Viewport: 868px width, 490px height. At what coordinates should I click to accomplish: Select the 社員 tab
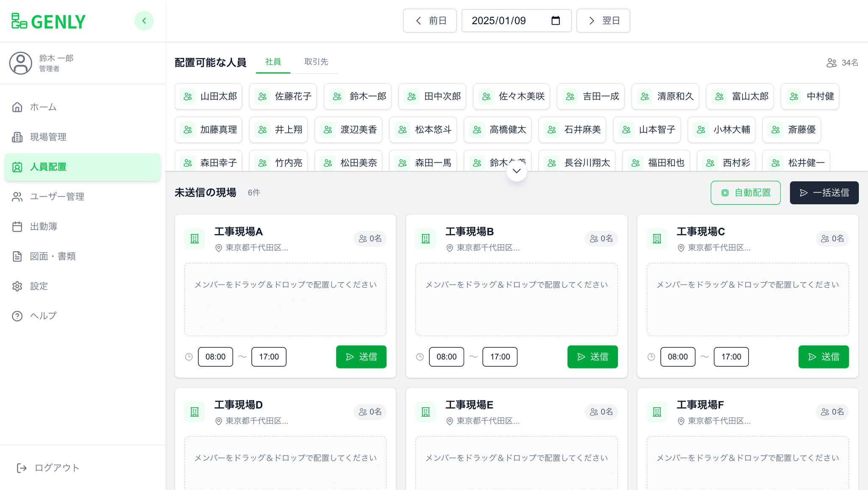pyautogui.click(x=273, y=61)
